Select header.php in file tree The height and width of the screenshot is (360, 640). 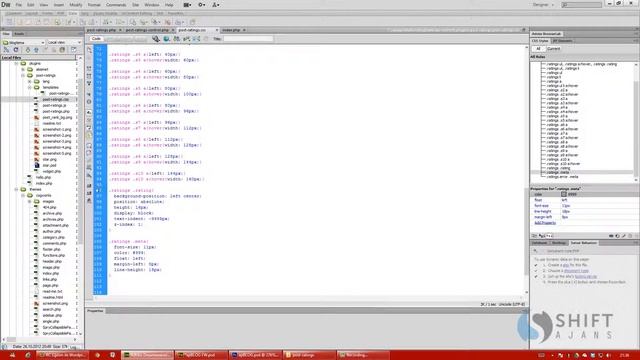pos(52,262)
